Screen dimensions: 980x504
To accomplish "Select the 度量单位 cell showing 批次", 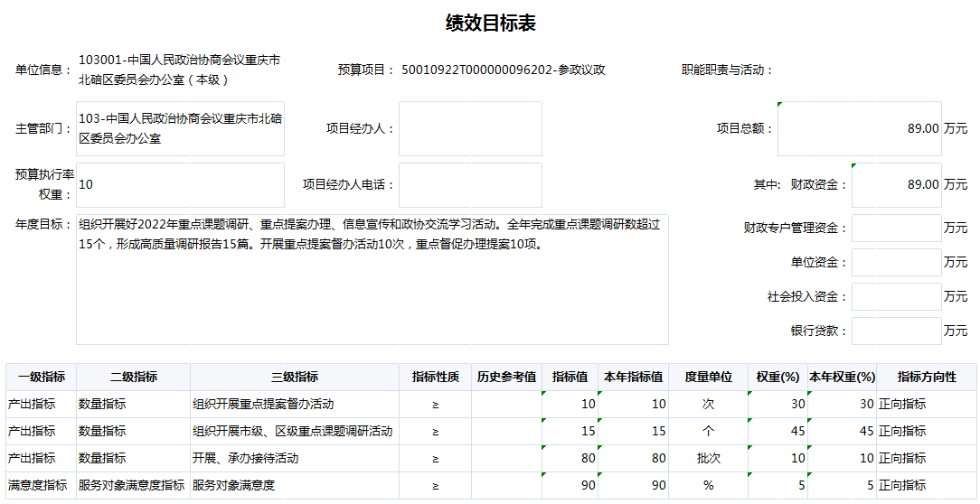I will tap(708, 458).
